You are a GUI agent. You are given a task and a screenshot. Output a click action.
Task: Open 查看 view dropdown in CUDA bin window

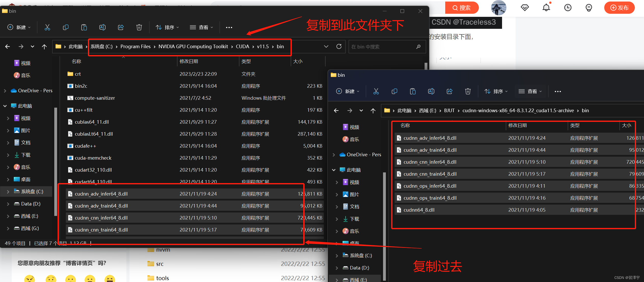coord(201,27)
